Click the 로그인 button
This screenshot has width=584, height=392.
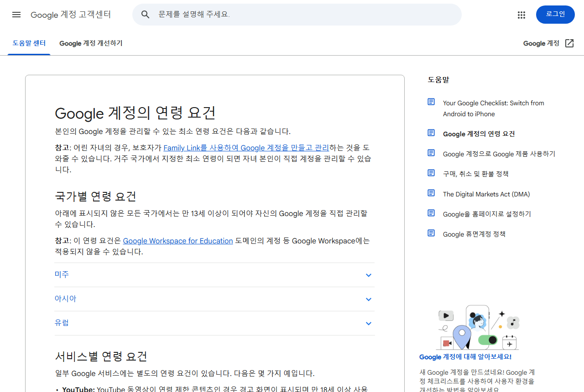pos(555,15)
